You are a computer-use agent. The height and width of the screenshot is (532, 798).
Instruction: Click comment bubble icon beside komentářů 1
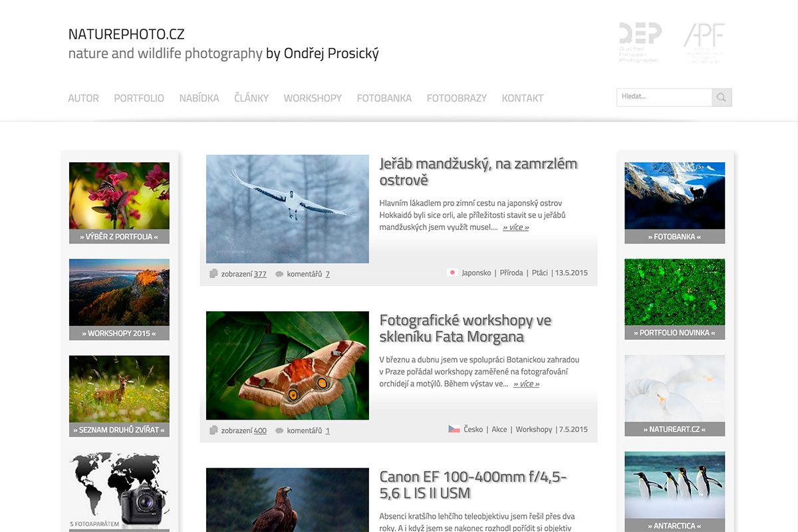279,431
